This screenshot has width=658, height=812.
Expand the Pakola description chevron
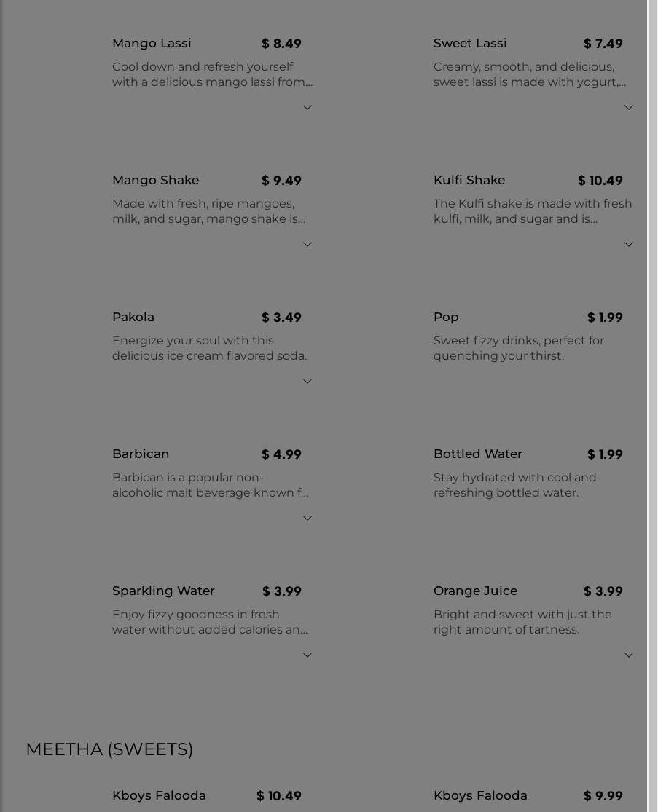308,382
